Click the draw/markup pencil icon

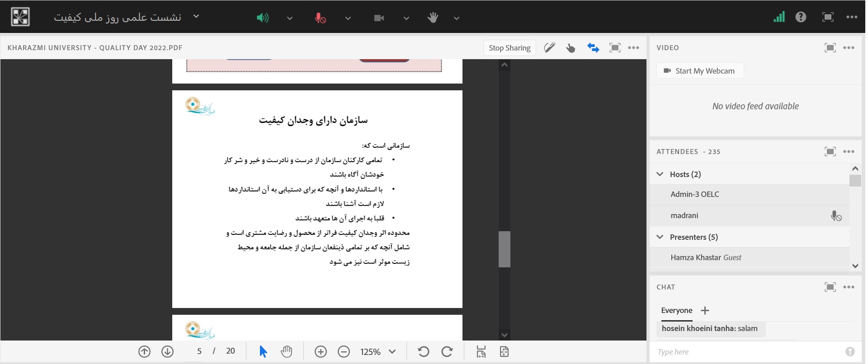[x=549, y=48]
